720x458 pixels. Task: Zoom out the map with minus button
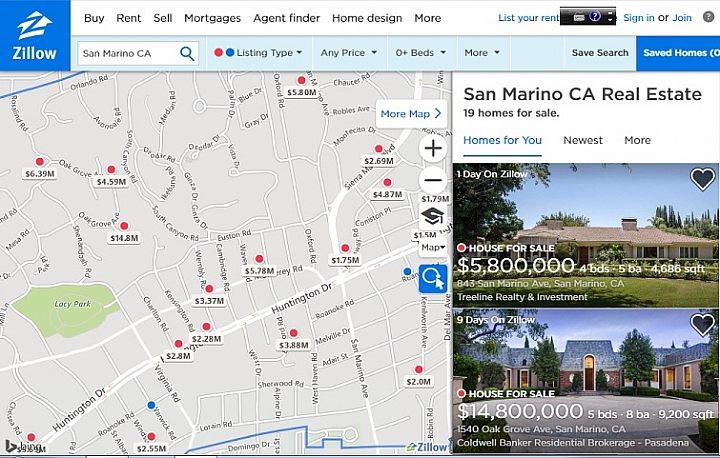coord(433,180)
